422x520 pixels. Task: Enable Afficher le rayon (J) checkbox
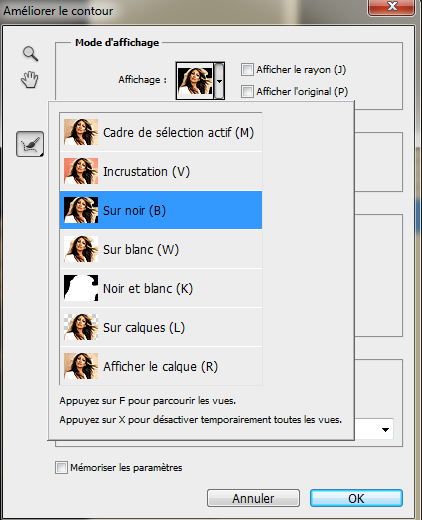[247, 70]
